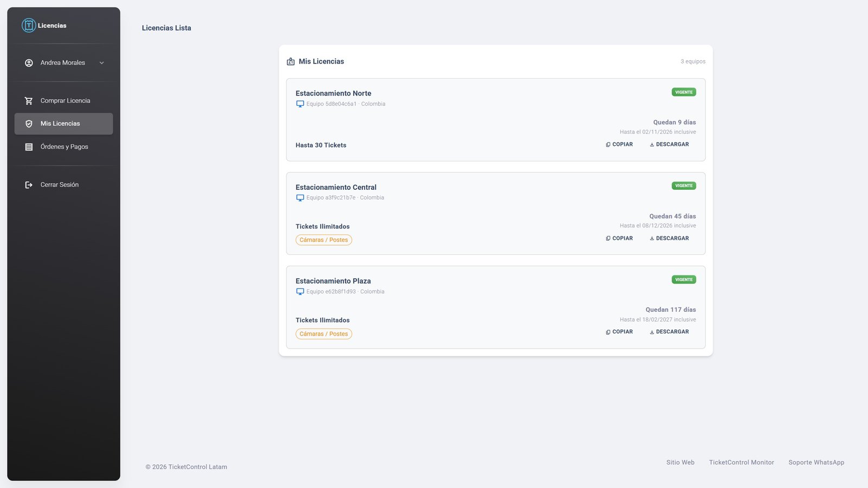The height and width of the screenshot is (488, 868).
Task: Click the VIGENTE badge on Estacionamiento Plaza
Action: 684,280
